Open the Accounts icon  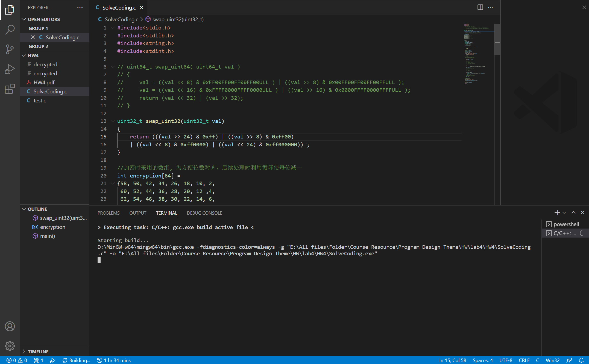click(x=10, y=326)
